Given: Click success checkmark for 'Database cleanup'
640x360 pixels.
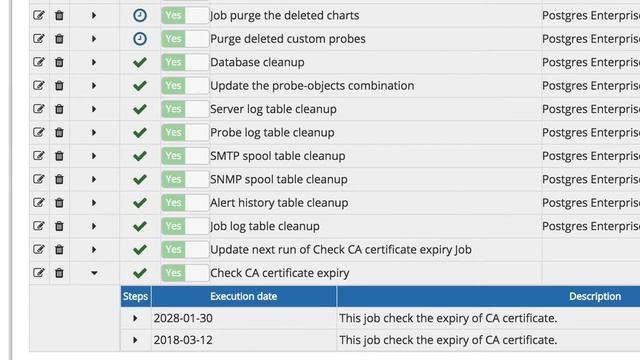Looking at the screenshot, I should point(140,62).
